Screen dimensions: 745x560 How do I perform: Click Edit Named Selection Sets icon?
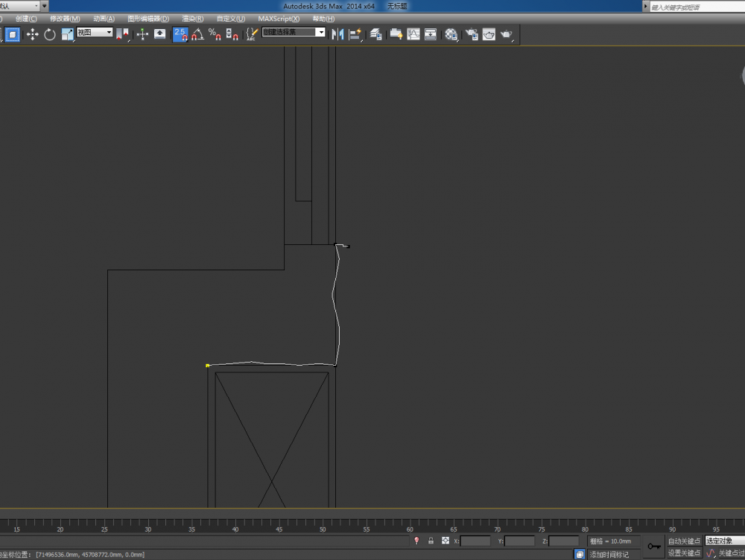point(252,34)
